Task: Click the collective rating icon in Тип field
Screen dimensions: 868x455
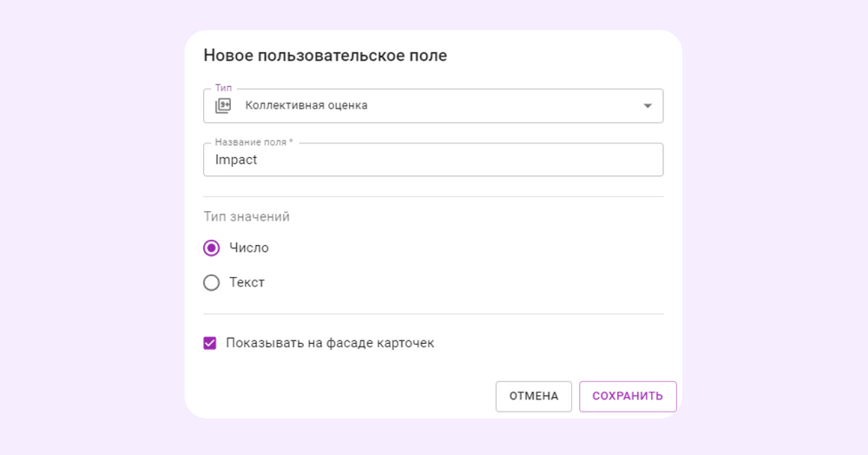Action: coord(223,106)
